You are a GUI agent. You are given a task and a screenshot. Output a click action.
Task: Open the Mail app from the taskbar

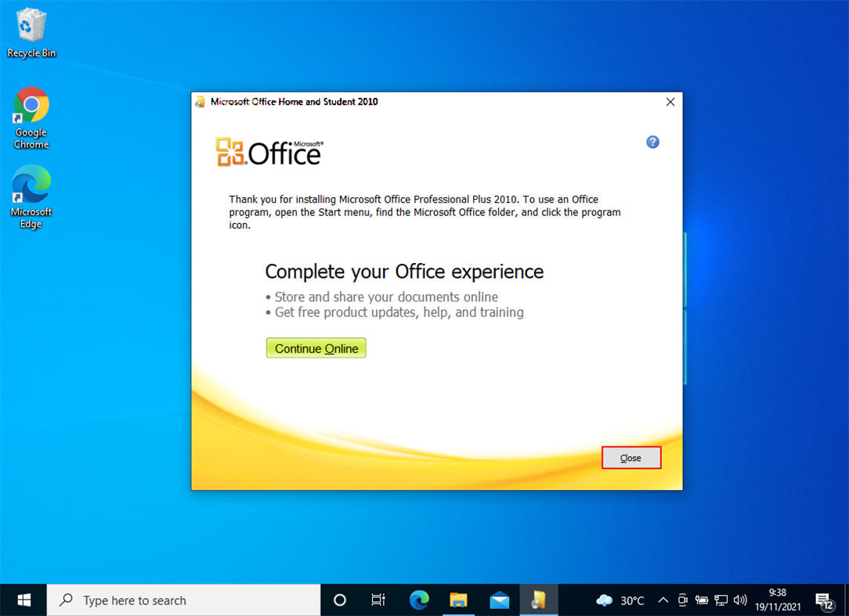[499, 600]
